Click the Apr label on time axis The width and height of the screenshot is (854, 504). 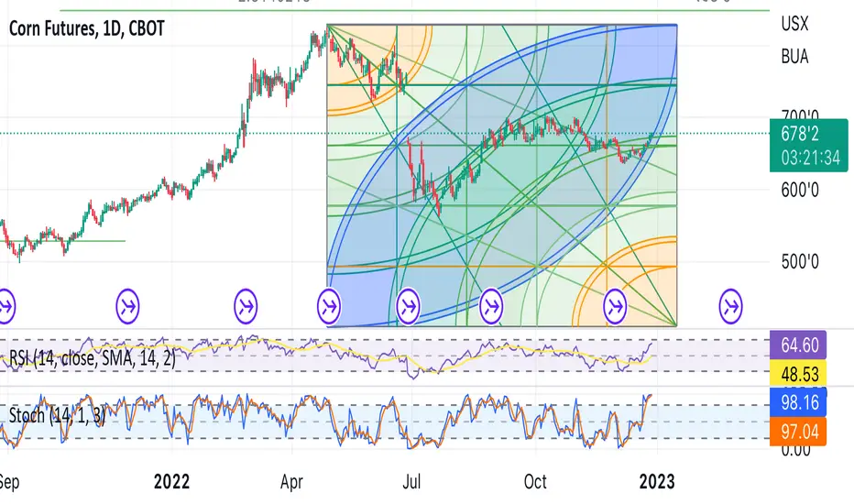point(291,482)
